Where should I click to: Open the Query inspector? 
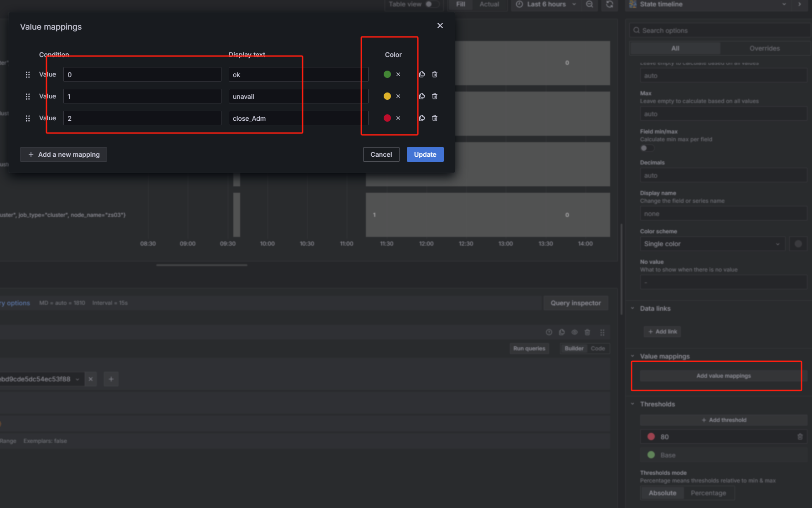pyautogui.click(x=576, y=303)
